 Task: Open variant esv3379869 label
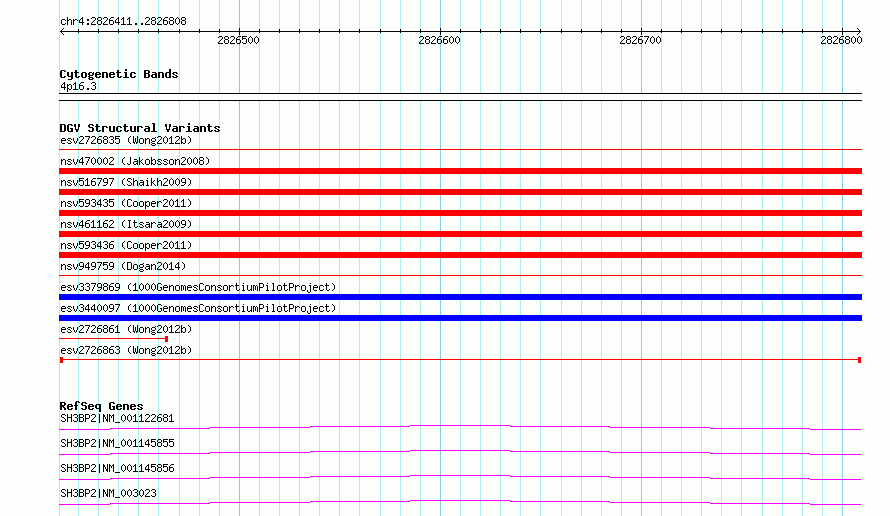198,287
